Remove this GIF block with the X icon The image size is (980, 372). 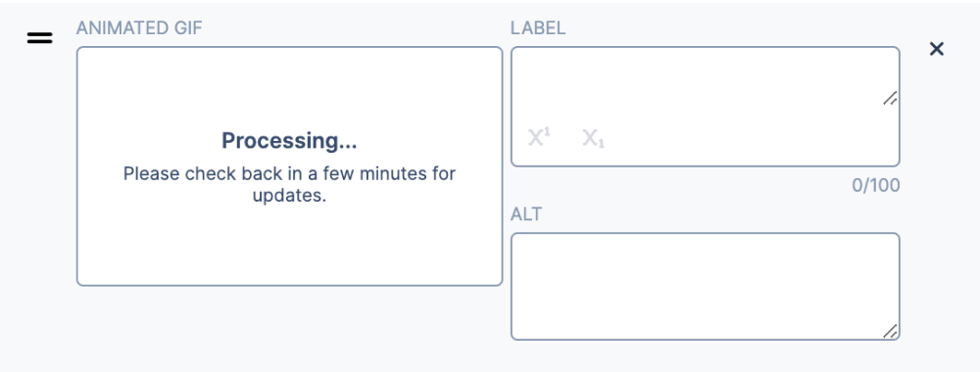(936, 49)
